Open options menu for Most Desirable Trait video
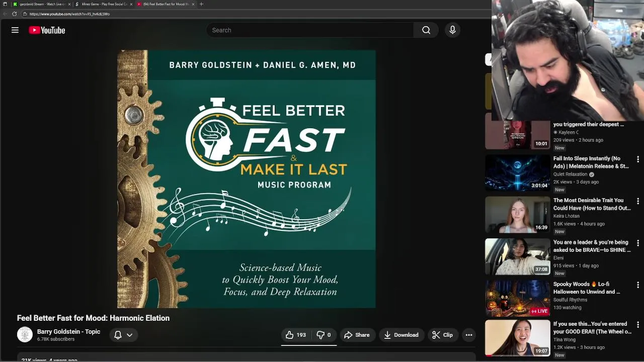 tap(638, 201)
